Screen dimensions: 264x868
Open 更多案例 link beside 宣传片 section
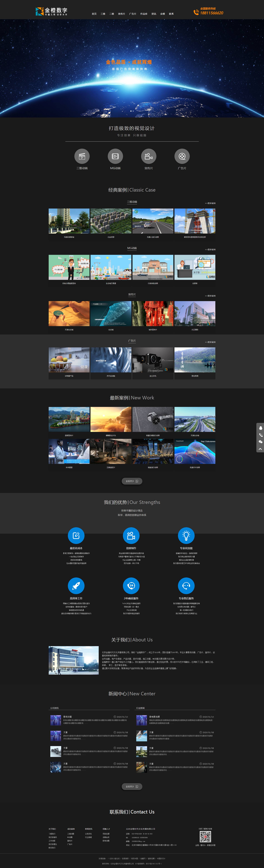click(x=210, y=296)
